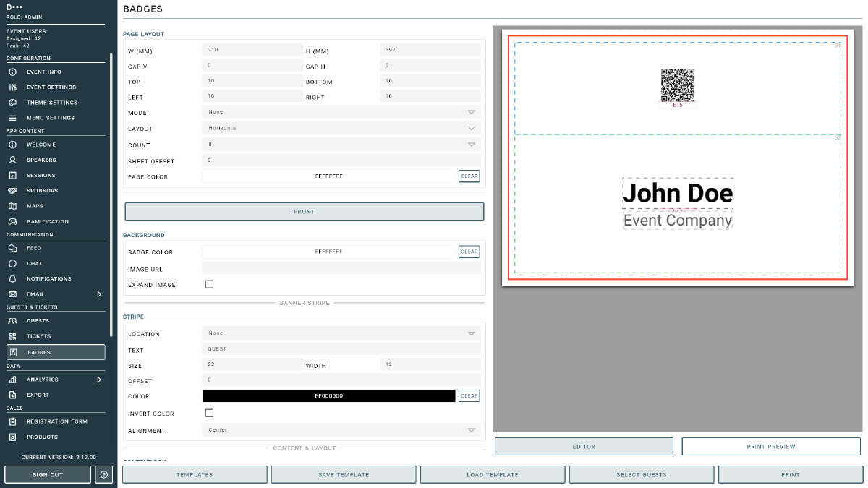Click the Speakers person icon
Image resolution: width=868 pixels, height=488 pixels.
pyautogui.click(x=12, y=160)
